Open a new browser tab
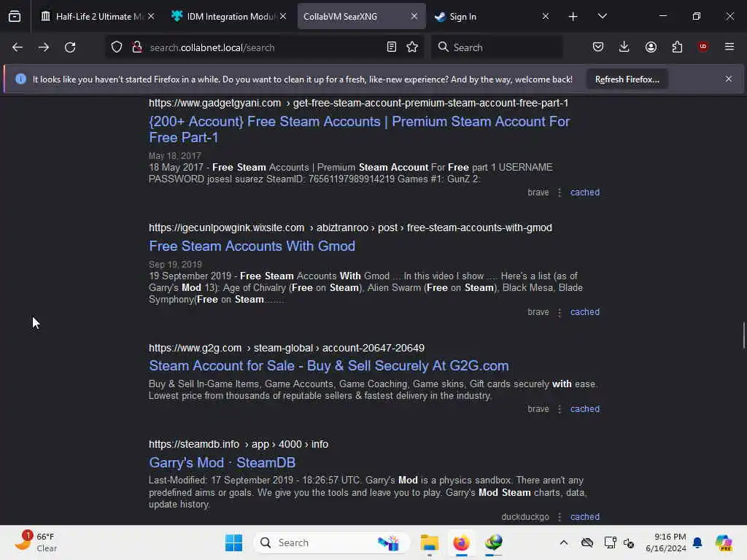This screenshot has width=747, height=560. (x=573, y=17)
